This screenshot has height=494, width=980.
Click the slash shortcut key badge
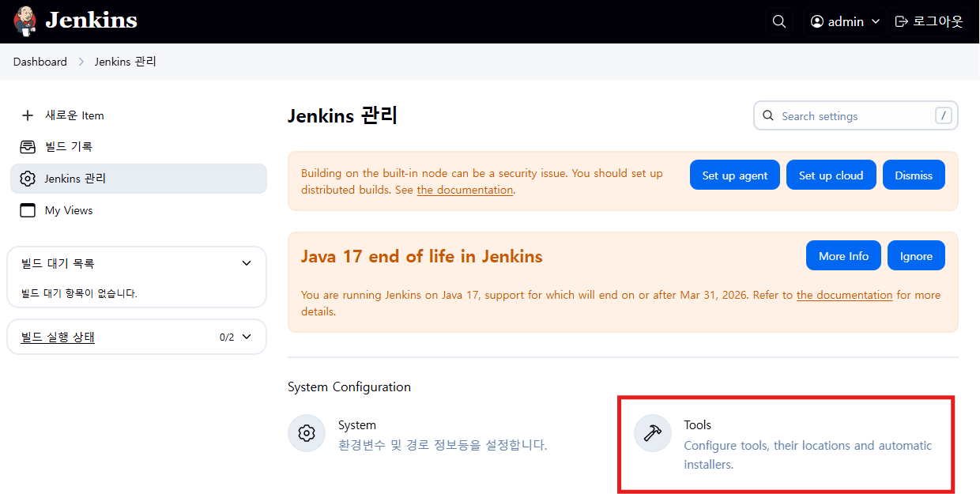click(943, 115)
